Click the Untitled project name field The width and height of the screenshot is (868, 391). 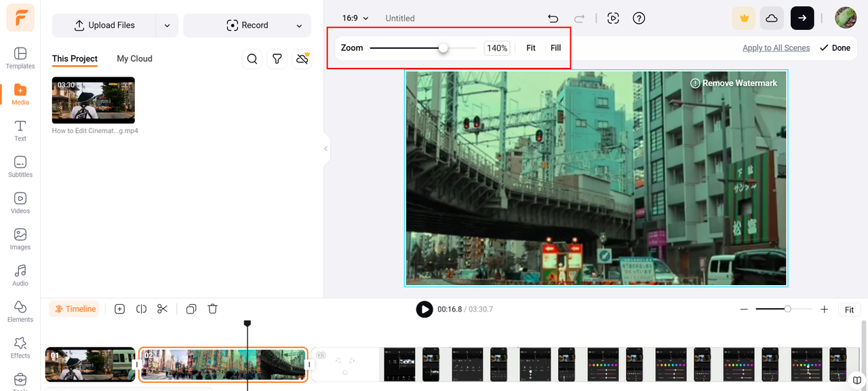point(400,18)
